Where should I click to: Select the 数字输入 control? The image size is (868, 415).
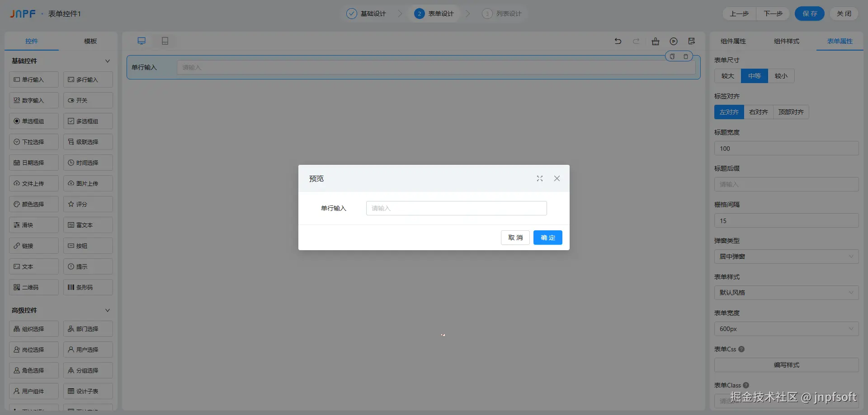pyautogui.click(x=34, y=100)
